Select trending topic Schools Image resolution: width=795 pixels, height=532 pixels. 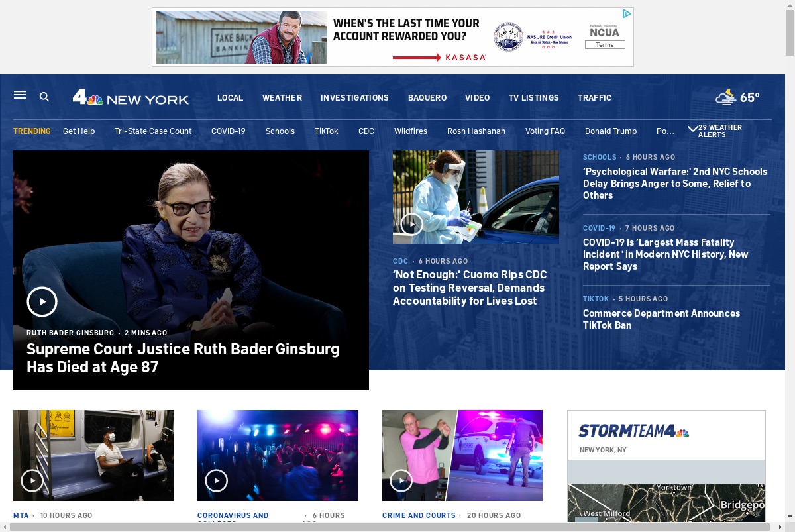click(280, 131)
